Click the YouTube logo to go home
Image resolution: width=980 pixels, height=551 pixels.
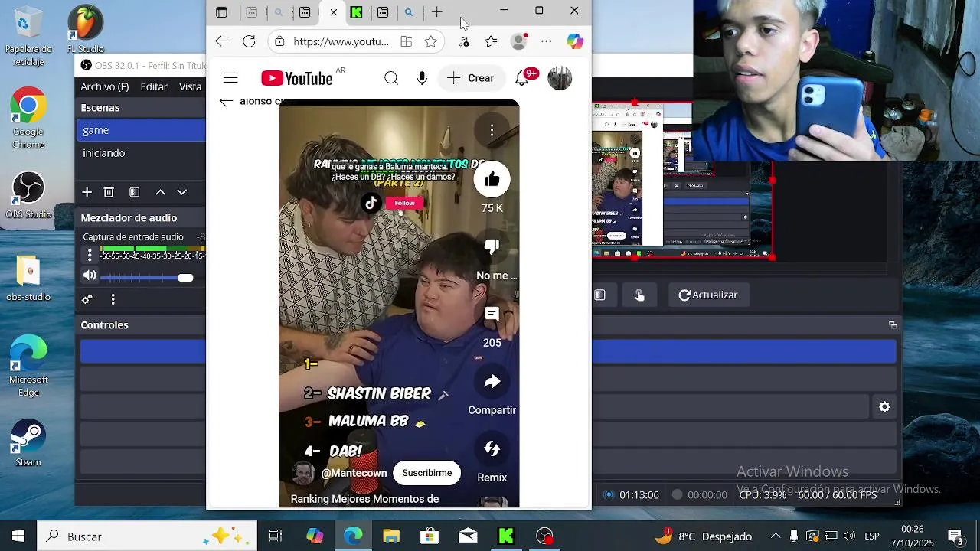[297, 78]
